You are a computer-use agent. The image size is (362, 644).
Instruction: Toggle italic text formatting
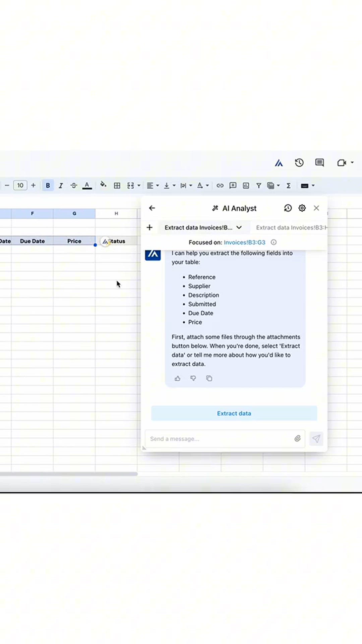(61, 185)
